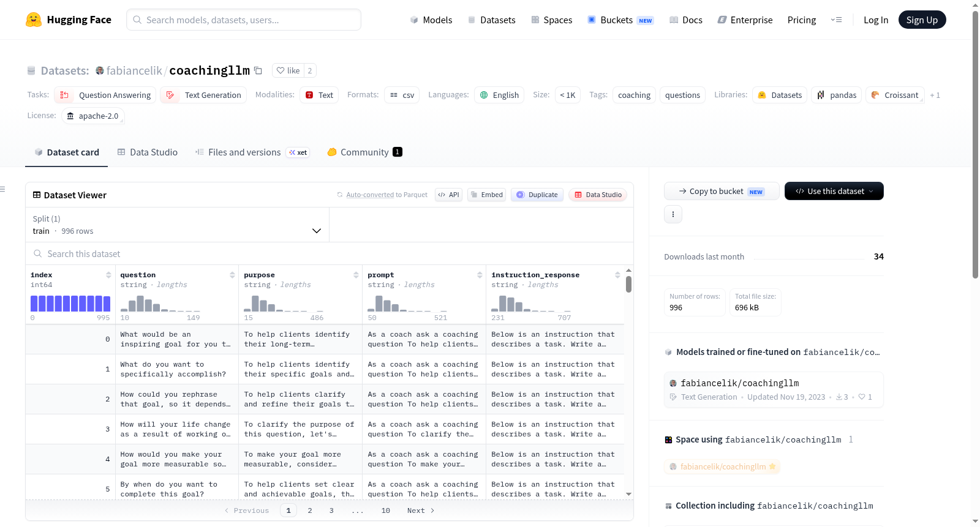Viewport: 980px width, 527px height.
Task: Open the Files and versions tab
Action: tap(252, 152)
